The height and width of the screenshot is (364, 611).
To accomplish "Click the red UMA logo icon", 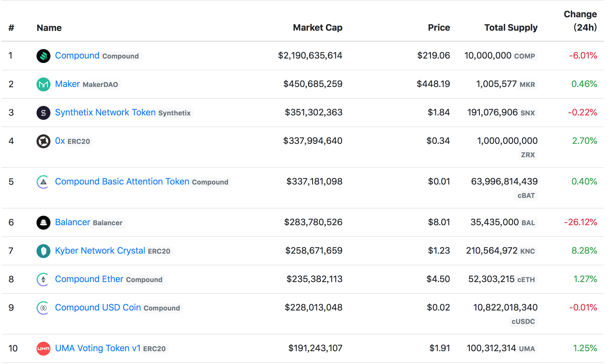I will tap(43, 348).
